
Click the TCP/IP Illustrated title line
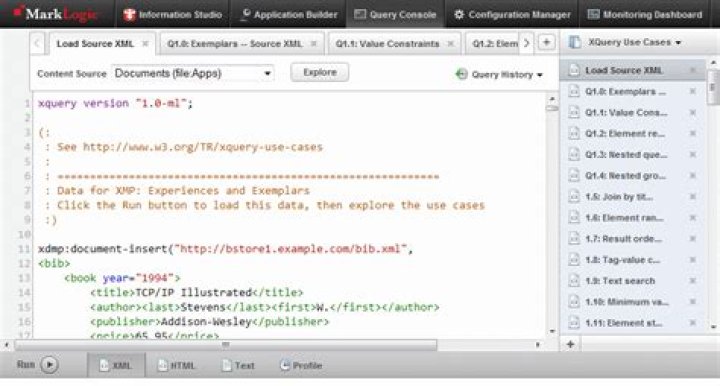(197, 292)
